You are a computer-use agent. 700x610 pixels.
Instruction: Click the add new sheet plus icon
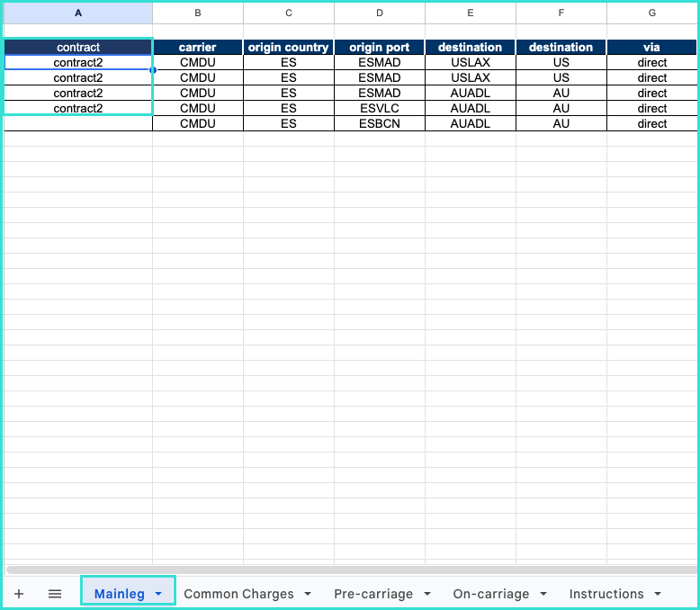point(19,594)
